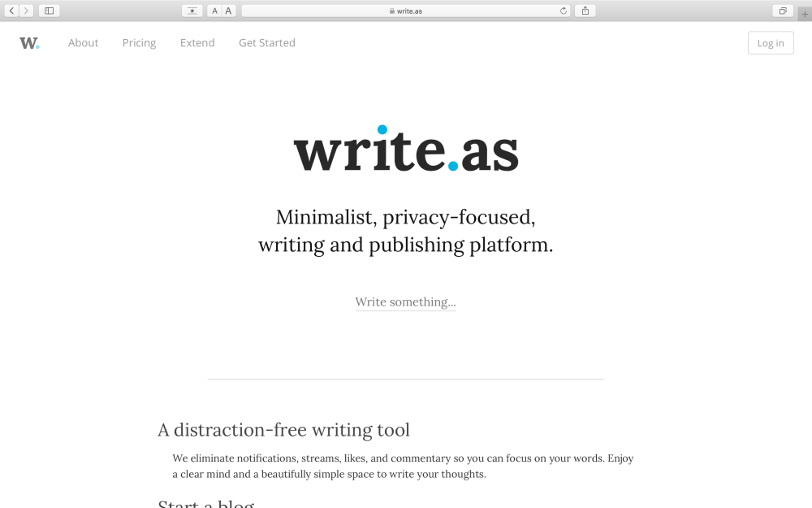
Task: Increase text size with large A button
Action: (228, 11)
